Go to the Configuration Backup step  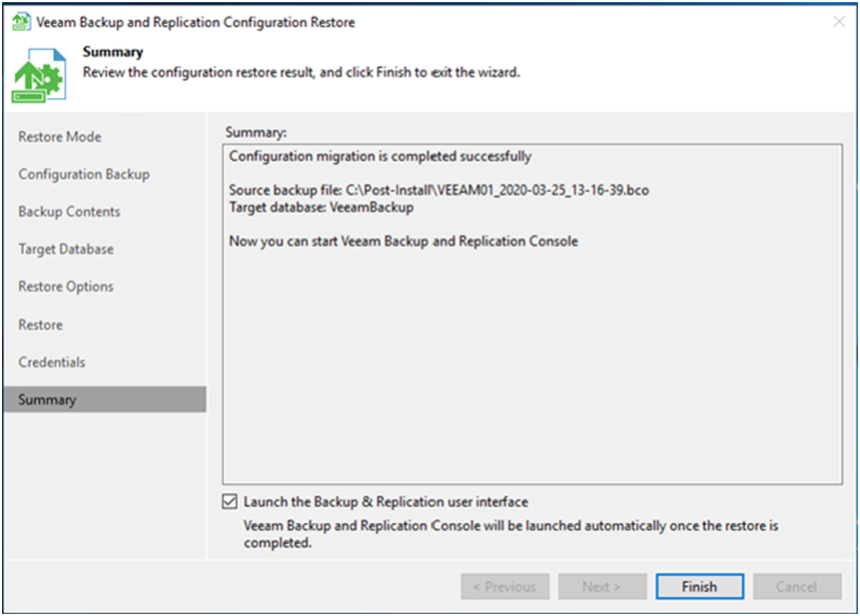pos(84,175)
